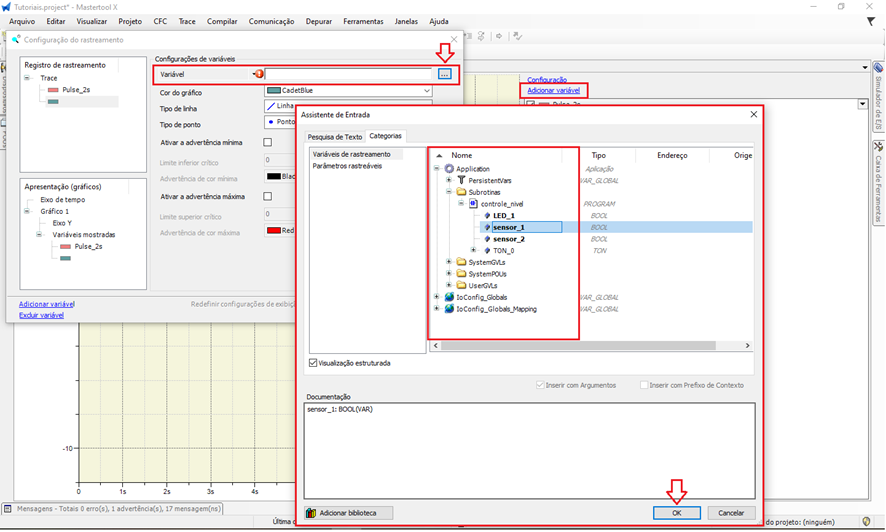Click the Excluir variável link
Viewport: 886px width, 532px height.
[x=43, y=315]
